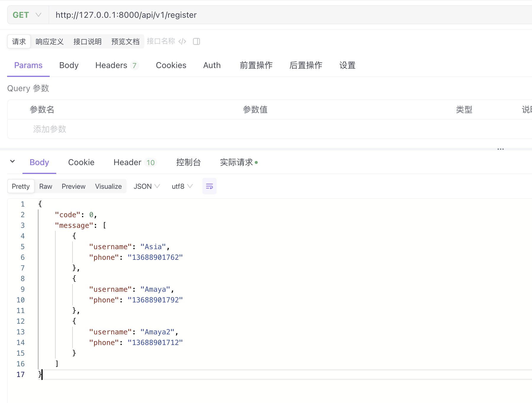The image size is (532, 403).
Task: Collapse the response panel with the chevron
Action: [12, 162]
